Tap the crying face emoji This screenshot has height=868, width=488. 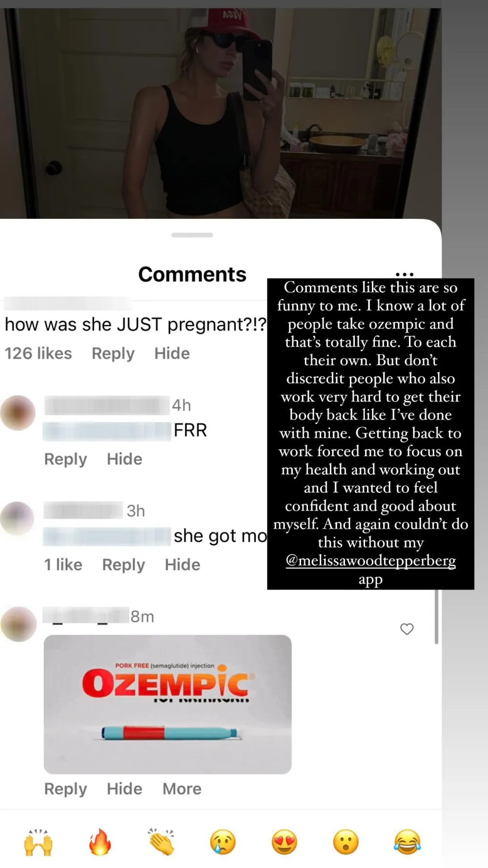[223, 842]
